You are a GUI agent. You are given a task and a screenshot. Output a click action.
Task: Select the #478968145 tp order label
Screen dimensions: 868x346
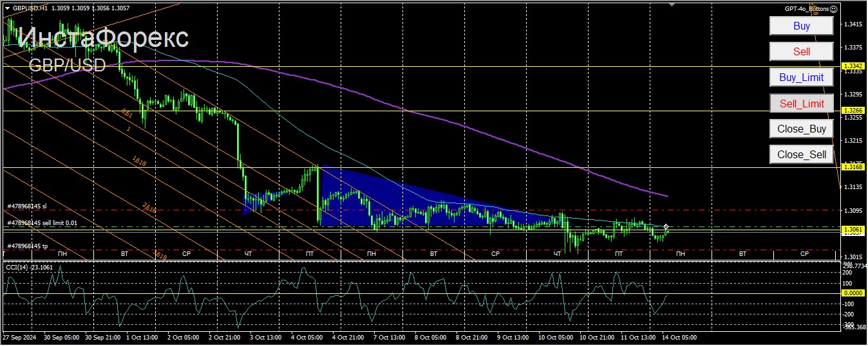pyautogui.click(x=27, y=246)
